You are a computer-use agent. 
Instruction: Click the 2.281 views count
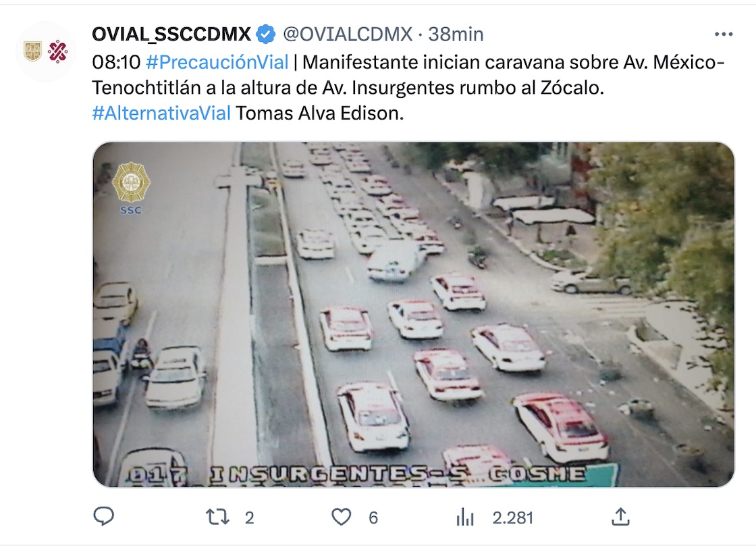tap(513, 518)
